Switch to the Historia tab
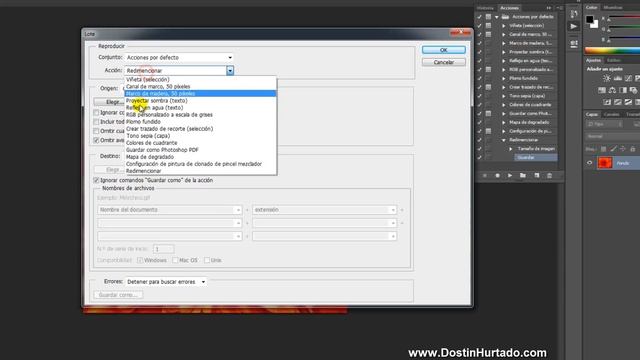640x360 pixels. click(x=485, y=8)
